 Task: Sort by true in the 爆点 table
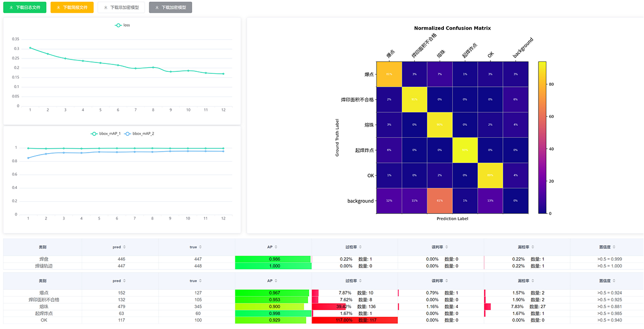pos(200,281)
